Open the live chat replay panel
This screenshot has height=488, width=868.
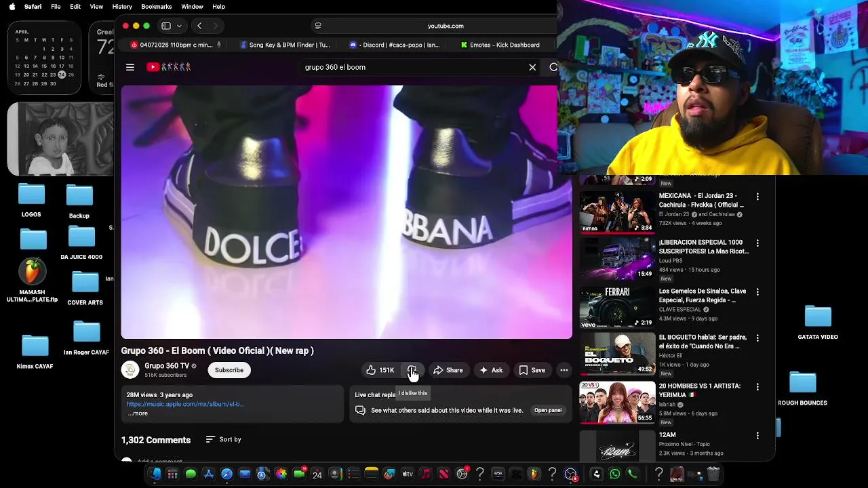click(x=548, y=410)
